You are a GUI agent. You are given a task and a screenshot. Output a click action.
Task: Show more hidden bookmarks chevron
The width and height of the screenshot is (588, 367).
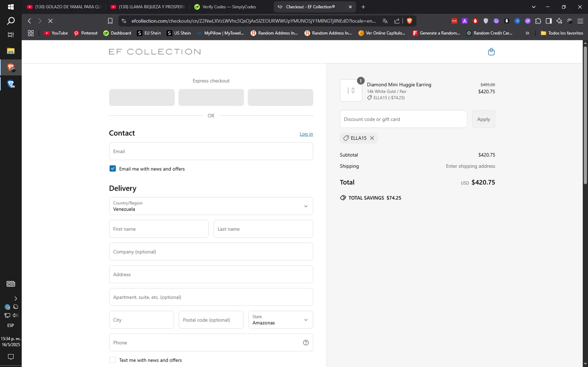527,33
